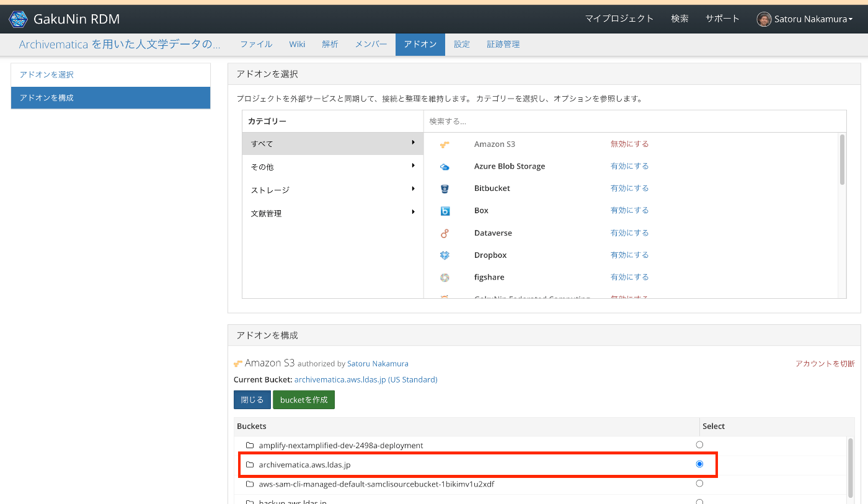
Task: Click folder icon of aws-sam-cli-managed-default bucket
Action: coord(250,484)
